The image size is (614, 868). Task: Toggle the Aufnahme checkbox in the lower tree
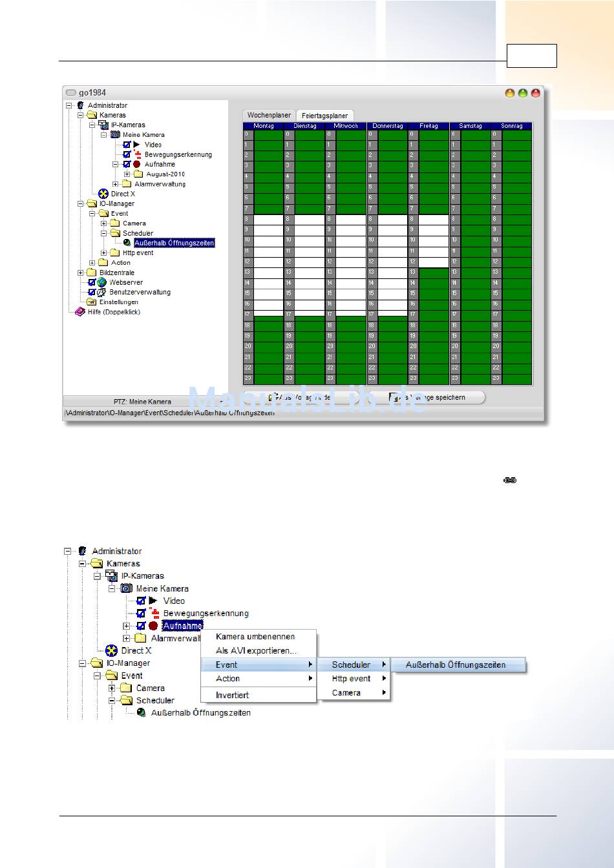[141, 626]
